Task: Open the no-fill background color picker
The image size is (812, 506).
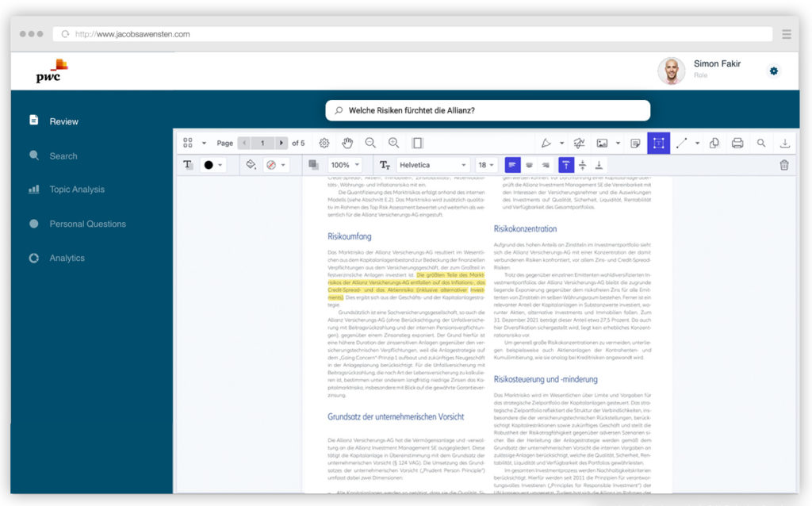Action: tap(275, 165)
